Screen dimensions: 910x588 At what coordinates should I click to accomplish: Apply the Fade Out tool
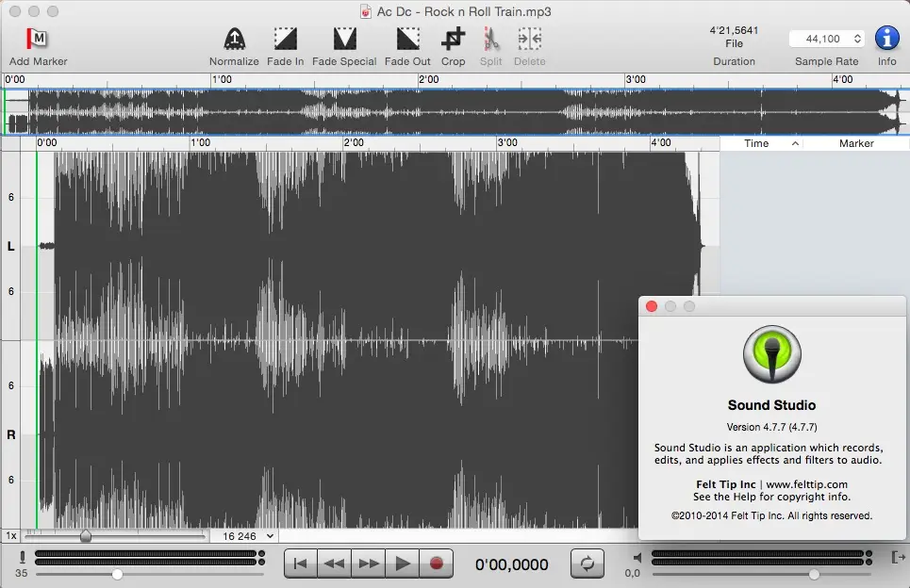point(407,39)
